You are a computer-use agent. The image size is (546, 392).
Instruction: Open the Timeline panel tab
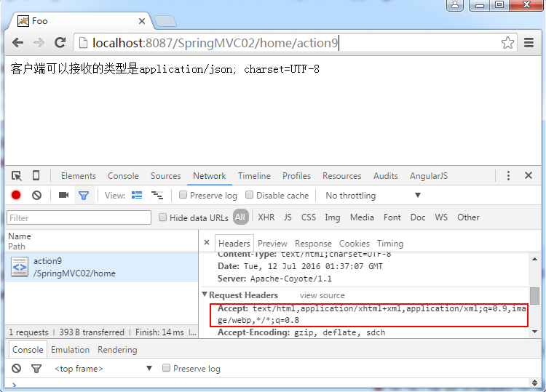254,176
